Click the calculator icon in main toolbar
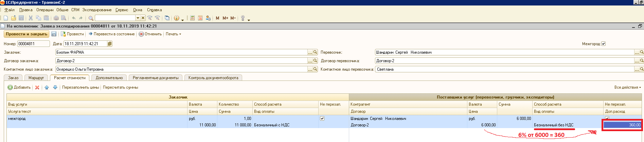This screenshot has height=142, width=644. 192,18
